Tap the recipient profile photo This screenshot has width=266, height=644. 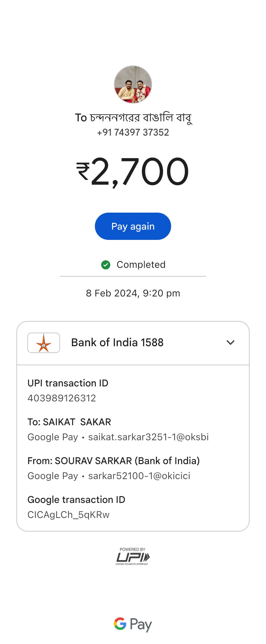pyautogui.click(x=133, y=85)
